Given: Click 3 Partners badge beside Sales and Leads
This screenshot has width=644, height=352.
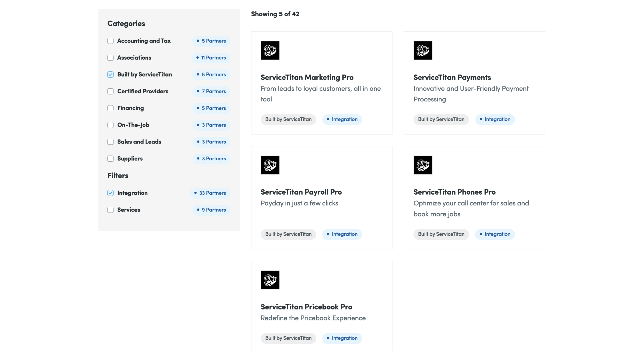Looking at the screenshot, I should point(211,142).
